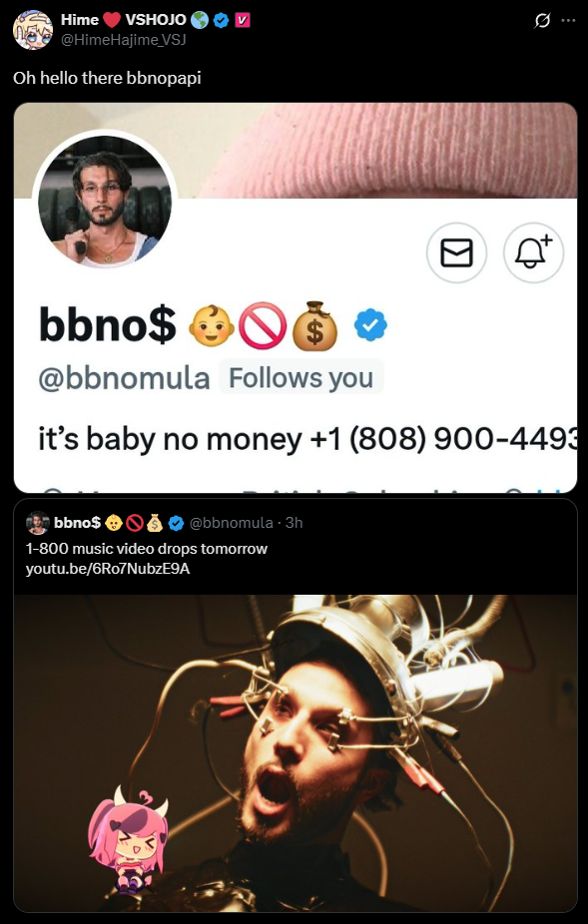Click the @bbnomula handle in quoted tweet

click(x=233, y=523)
